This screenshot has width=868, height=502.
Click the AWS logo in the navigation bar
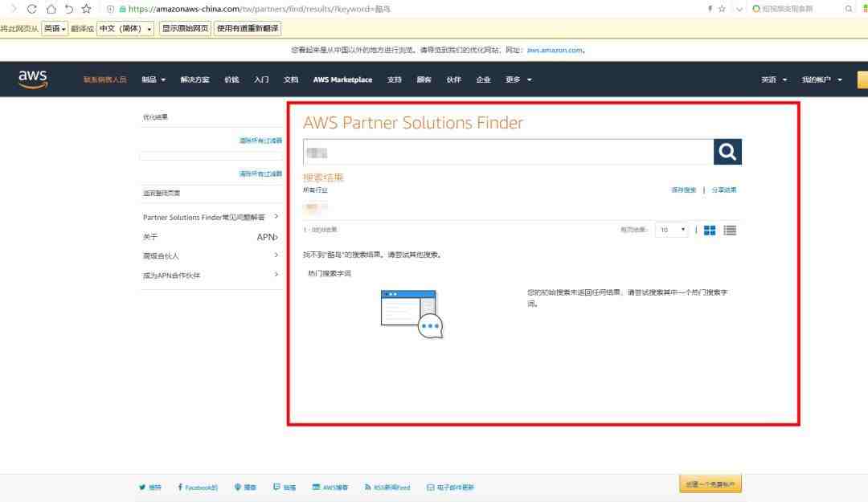coord(33,80)
